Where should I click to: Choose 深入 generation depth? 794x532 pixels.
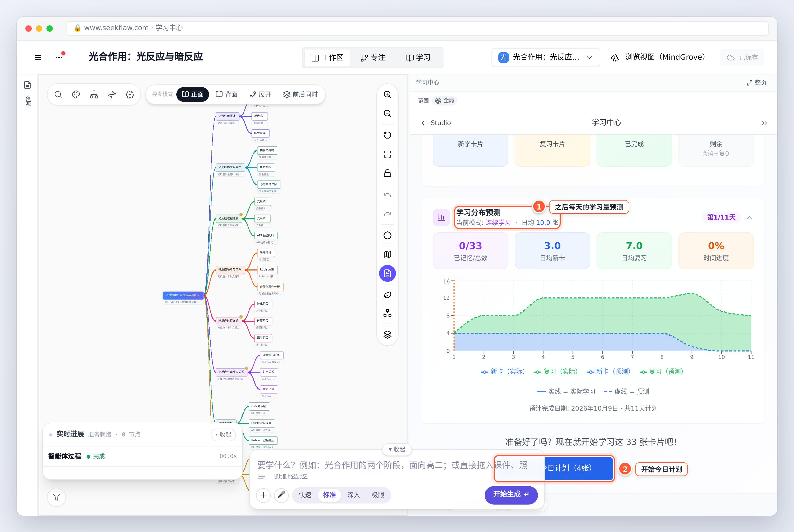click(353, 495)
